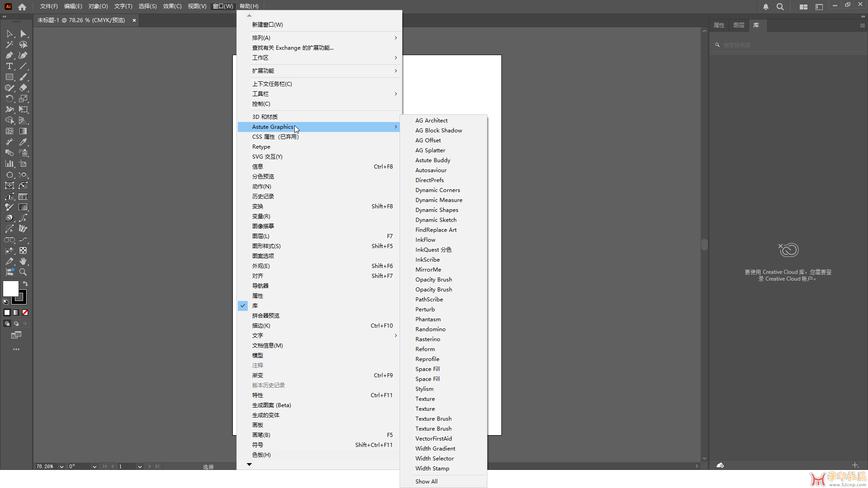Select the Line Segment tool
Screen dimensions: 868x488
click(23, 66)
